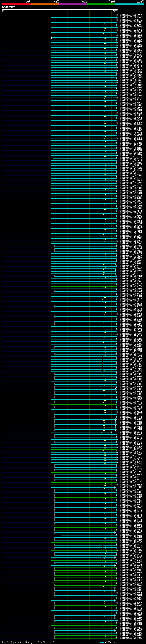Open hit UniRef100_Q8H946
146x644 pixels.
pos(131,17)
